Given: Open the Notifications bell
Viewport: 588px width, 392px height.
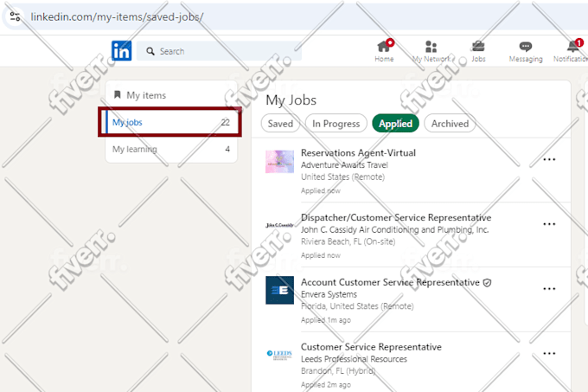Looking at the screenshot, I should pyautogui.click(x=572, y=47).
